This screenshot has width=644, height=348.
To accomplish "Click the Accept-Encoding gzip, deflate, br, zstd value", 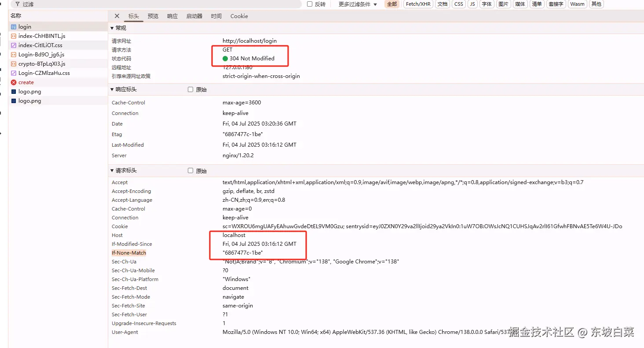I will pos(249,191).
